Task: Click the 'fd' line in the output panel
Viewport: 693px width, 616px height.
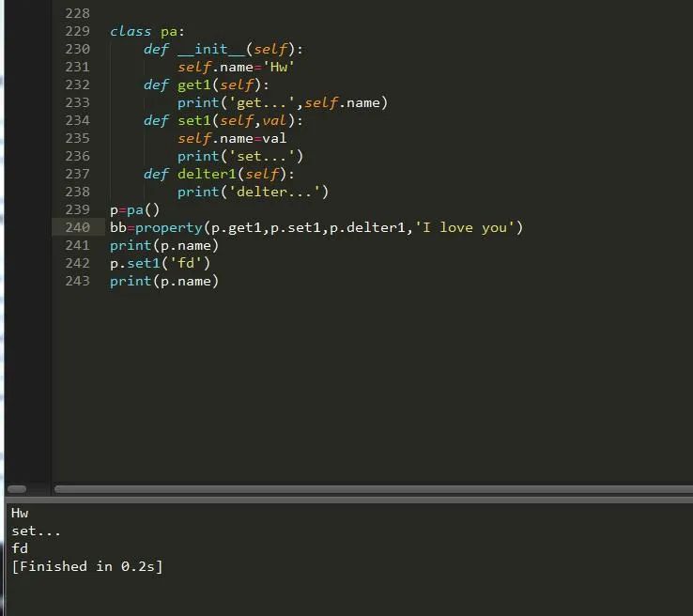Action: [20, 548]
